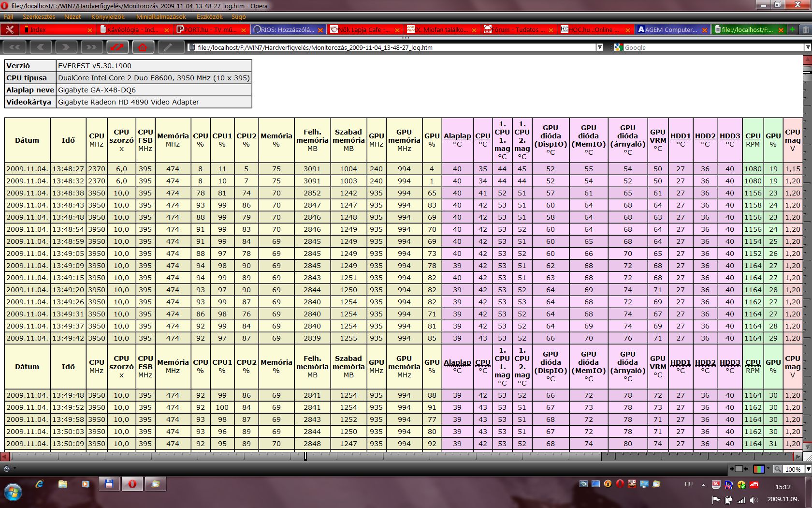Reload the page with the red reload button
812x508 pixels.
pos(117,47)
